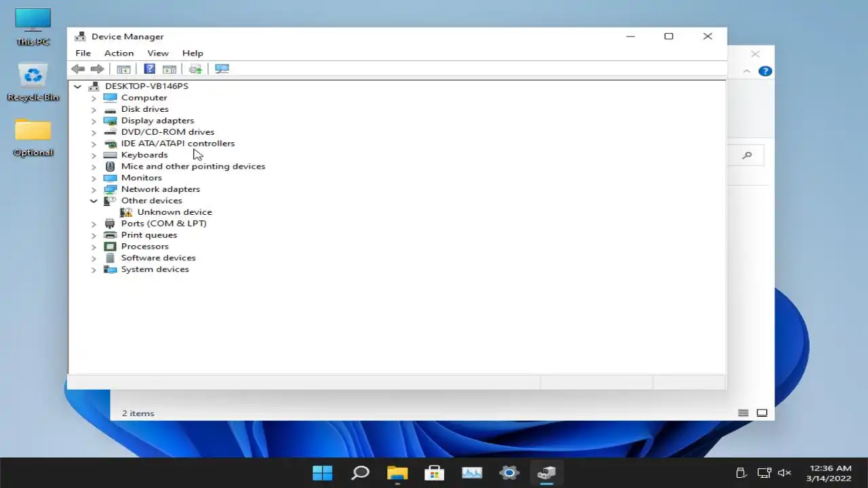The height and width of the screenshot is (488, 868).
Task: Select the Ports (COM & LPT) icon
Action: [x=110, y=224]
